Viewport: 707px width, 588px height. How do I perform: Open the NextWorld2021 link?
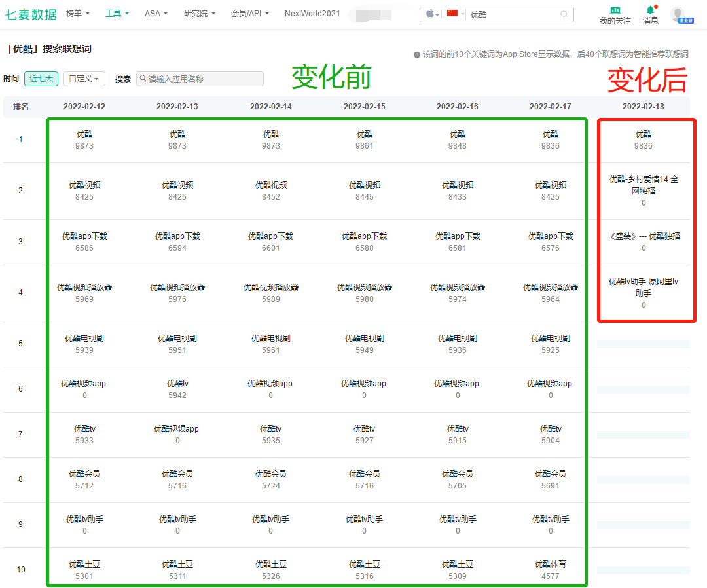tap(312, 14)
